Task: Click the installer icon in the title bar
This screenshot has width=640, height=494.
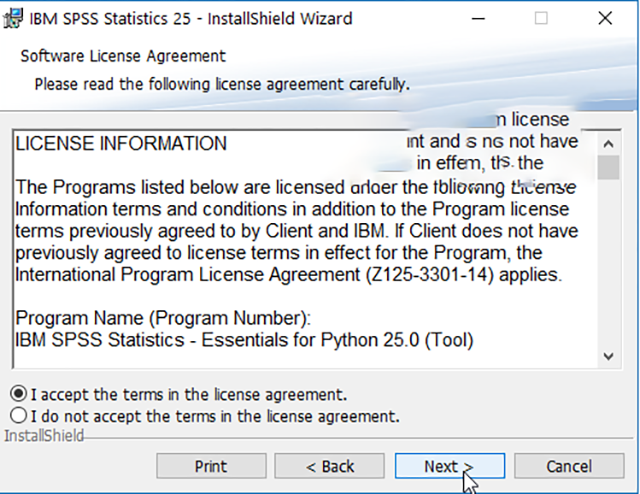Action: [13, 18]
